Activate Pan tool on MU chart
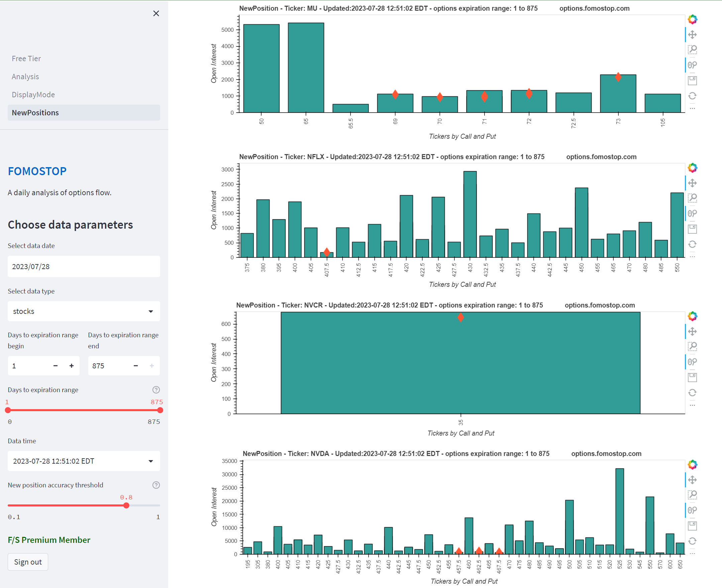The image size is (722, 588). (692, 34)
